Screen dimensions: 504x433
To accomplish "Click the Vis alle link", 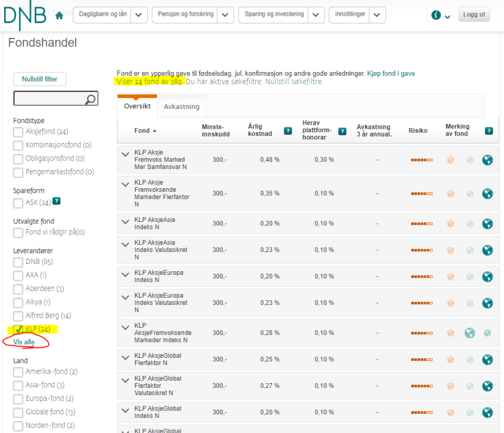I will tap(24, 342).
